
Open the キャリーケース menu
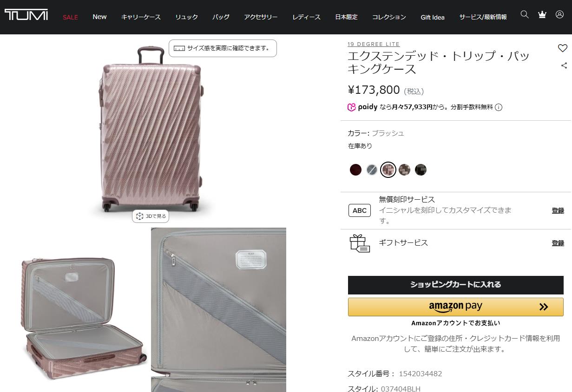coord(141,17)
